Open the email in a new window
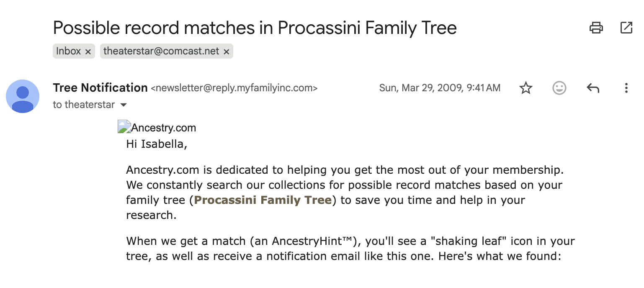 click(x=626, y=28)
